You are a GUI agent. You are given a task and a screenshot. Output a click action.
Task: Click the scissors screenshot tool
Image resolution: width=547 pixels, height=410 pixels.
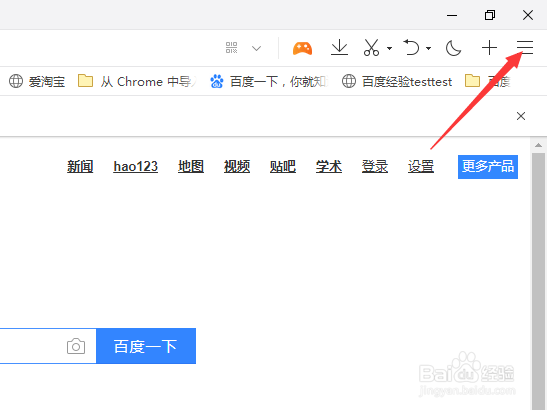(x=371, y=47)
